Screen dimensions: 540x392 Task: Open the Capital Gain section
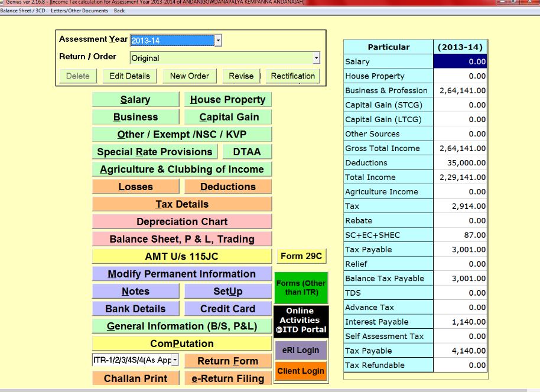point(227,117)
